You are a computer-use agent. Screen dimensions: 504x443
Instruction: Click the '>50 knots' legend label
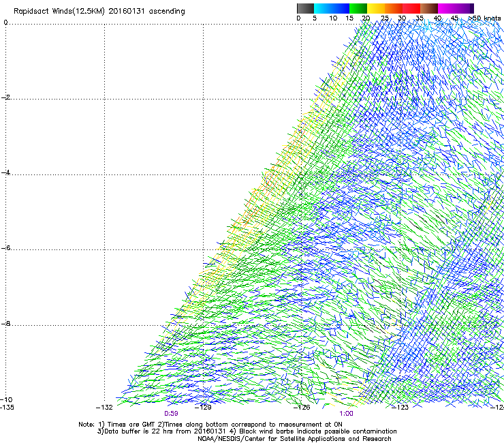pos(484,18)
